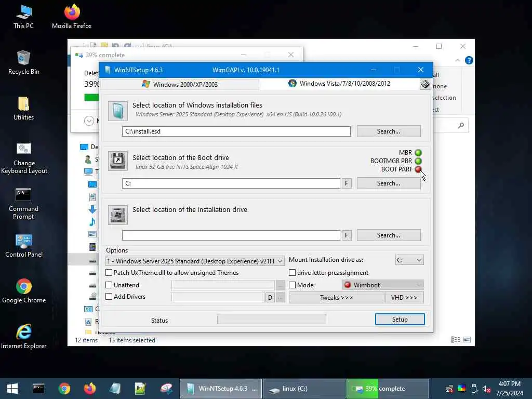Screen dimensions: 532x399
Task: Click the Boot drive floppy icon
Action: (x=118, y=161)
